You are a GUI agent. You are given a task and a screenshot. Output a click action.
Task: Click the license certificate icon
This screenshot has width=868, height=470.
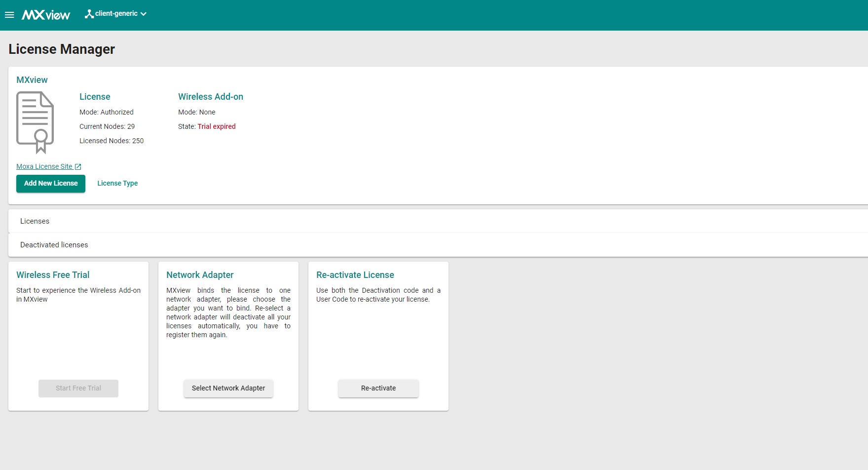tap(36, 122)
